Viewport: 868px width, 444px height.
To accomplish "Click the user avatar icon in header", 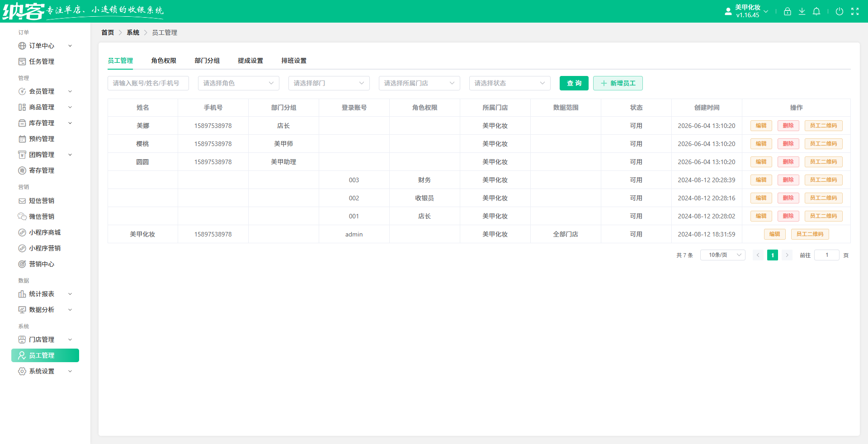I will coord(728,11).
